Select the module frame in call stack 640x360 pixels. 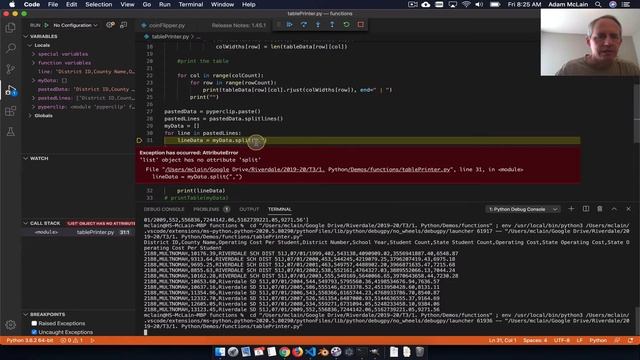click(78, 232)
